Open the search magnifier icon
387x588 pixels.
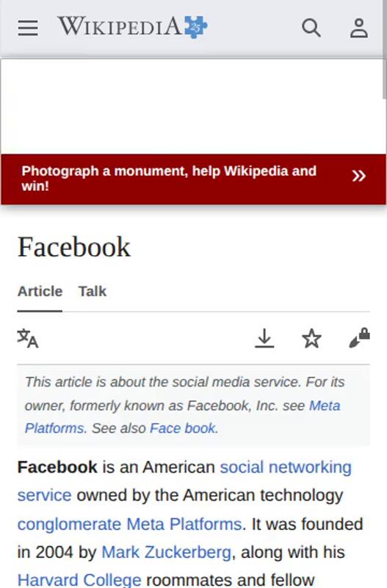(x=311, y=28)
